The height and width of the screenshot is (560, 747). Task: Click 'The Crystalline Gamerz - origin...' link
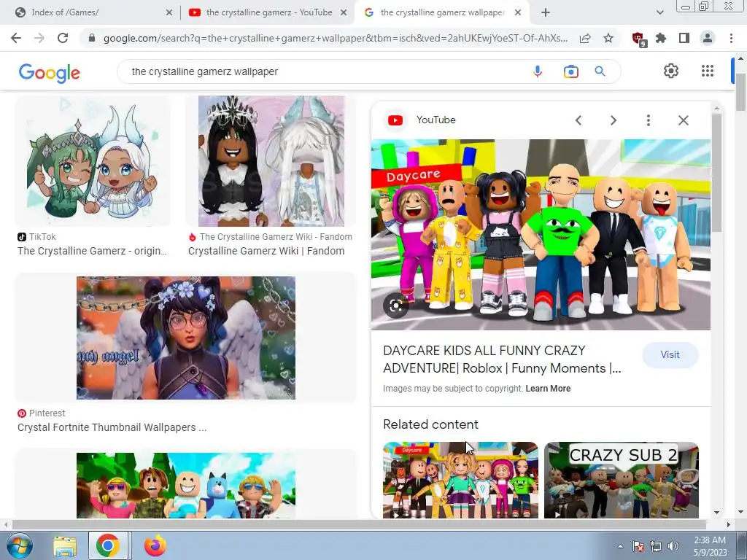[x=92, y=251]
